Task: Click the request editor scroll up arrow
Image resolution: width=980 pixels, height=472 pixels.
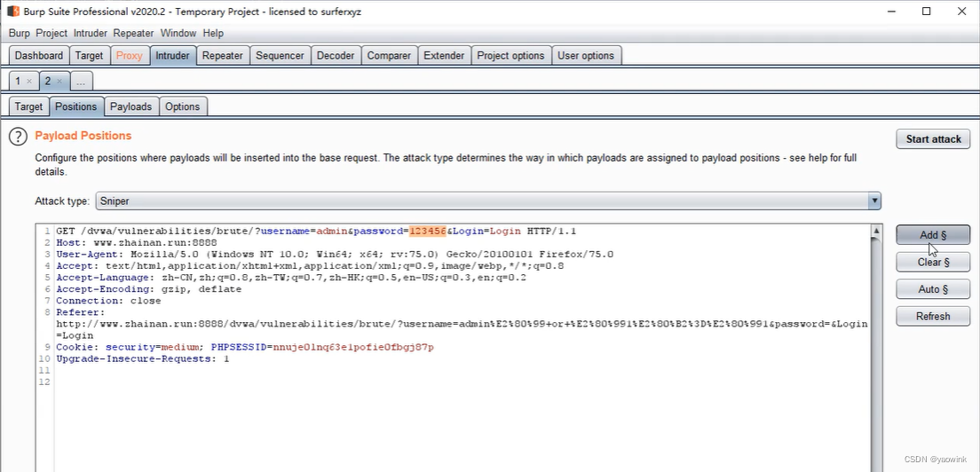Action: click(876, 231)
